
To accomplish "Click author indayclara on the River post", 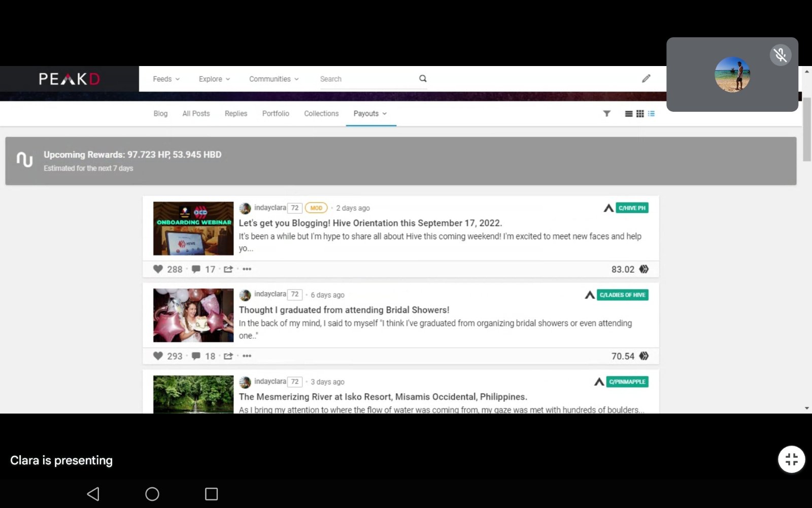I will [270, 382].
